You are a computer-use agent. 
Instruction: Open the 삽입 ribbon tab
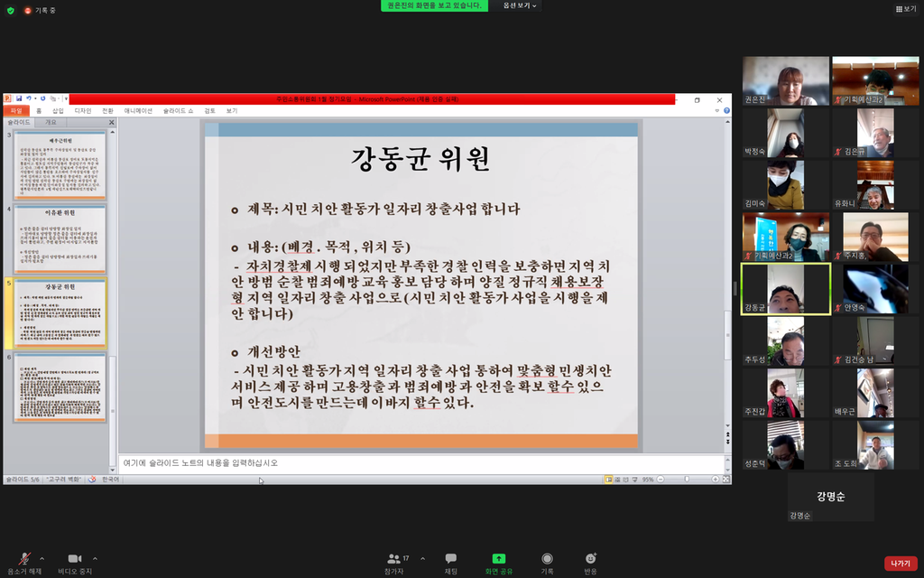[58, 111]
